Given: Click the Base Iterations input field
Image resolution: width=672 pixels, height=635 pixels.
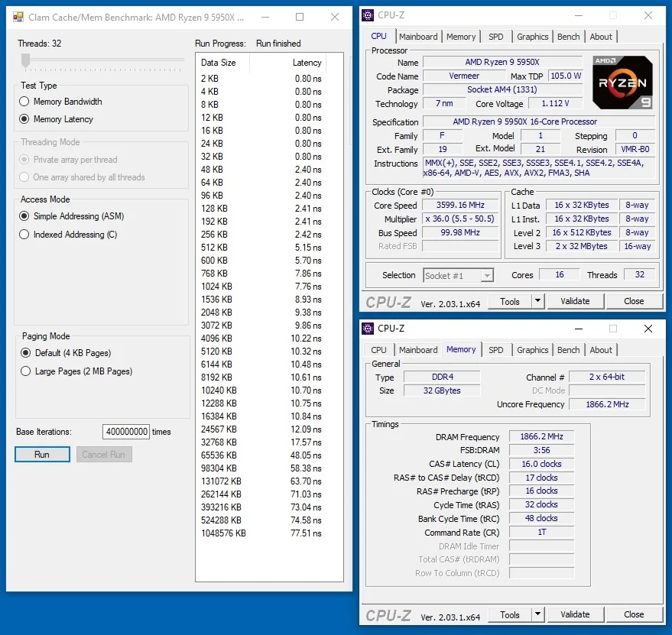Looking at the screenshot, I should tap(126, 432).
